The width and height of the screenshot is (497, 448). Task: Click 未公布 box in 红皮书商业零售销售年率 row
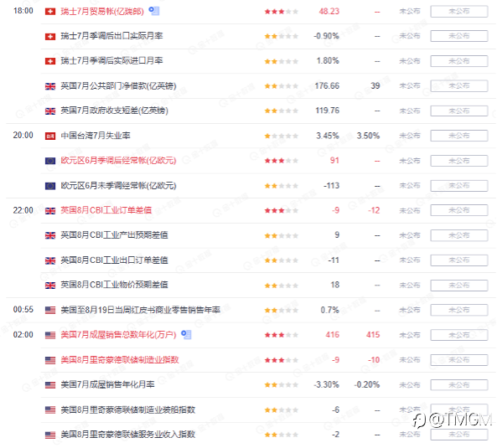click(459, 310)
